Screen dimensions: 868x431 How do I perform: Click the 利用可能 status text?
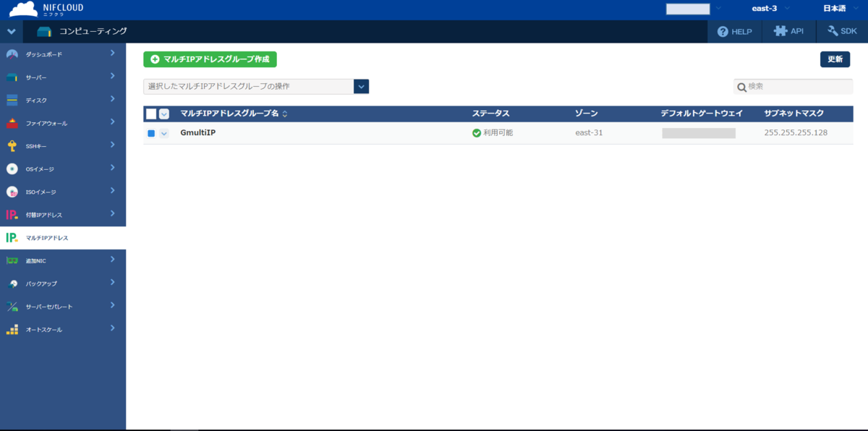point(498,133)
